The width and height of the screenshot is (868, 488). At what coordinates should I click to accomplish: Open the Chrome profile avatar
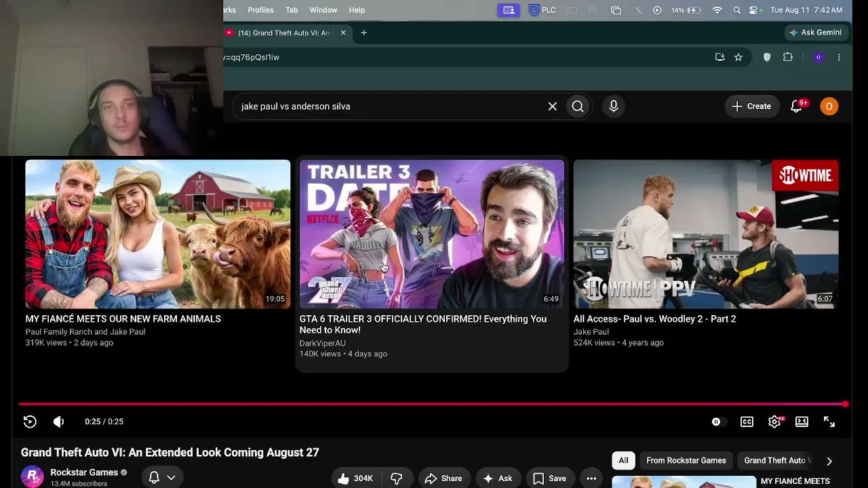[818, 58]
